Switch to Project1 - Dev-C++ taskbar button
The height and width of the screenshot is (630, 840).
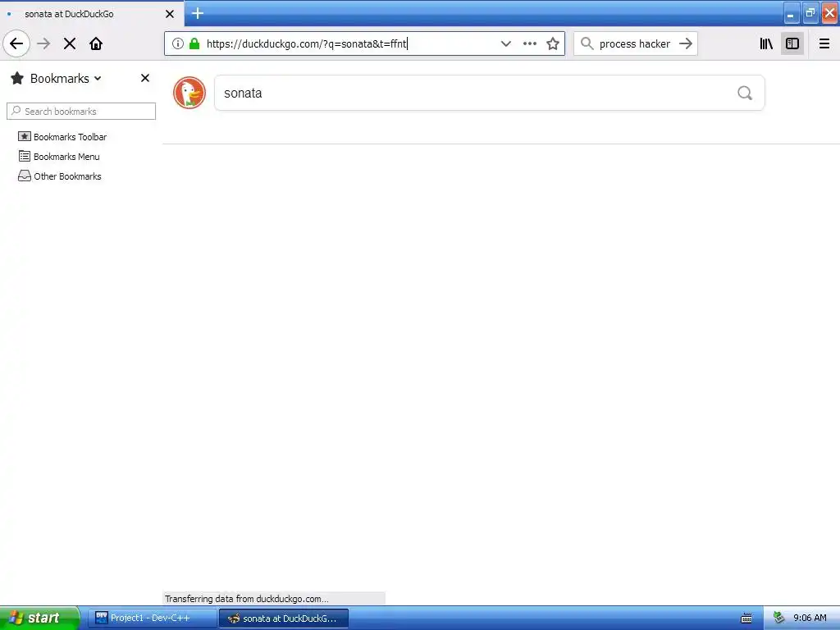click(152, 619)
